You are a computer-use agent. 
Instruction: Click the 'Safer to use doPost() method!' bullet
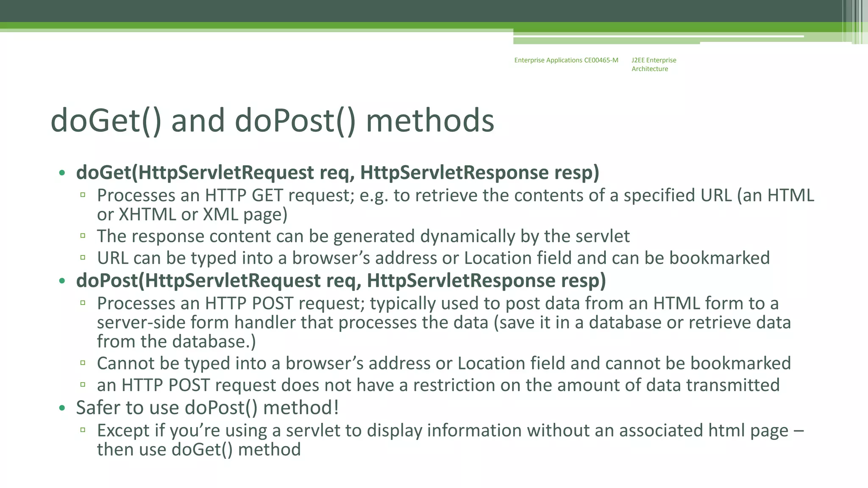pyautogui.click(x=207, y=408)
